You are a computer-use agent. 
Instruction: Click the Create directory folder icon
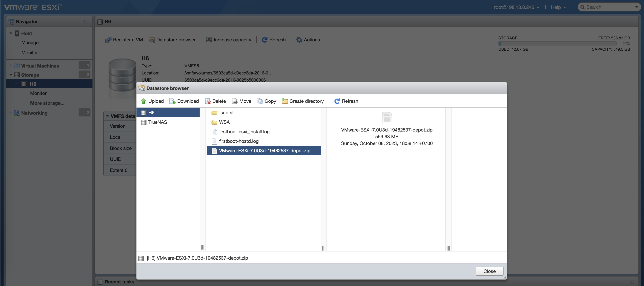click(285, 101)
